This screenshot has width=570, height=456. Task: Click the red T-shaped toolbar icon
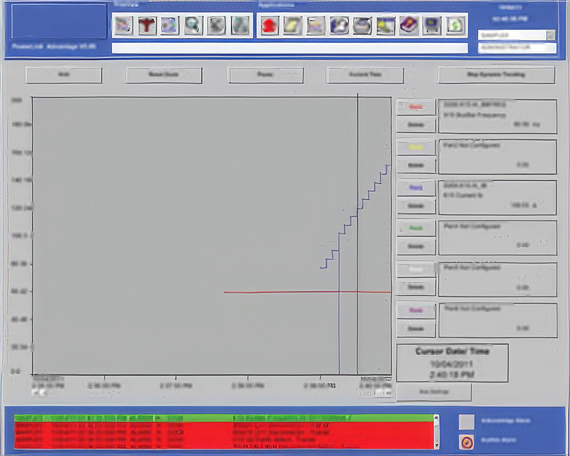pos(147,25)
